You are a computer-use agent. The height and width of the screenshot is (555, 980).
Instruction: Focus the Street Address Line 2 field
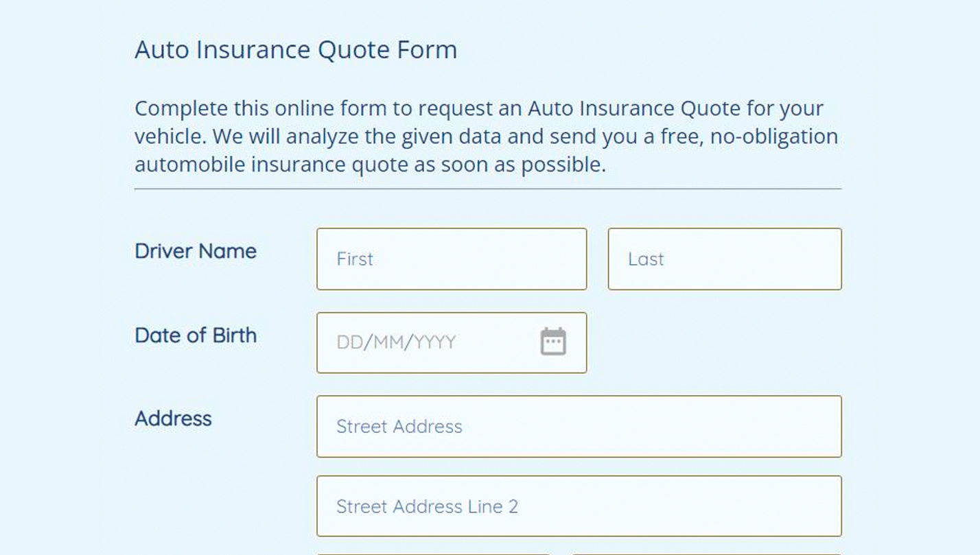579,506
